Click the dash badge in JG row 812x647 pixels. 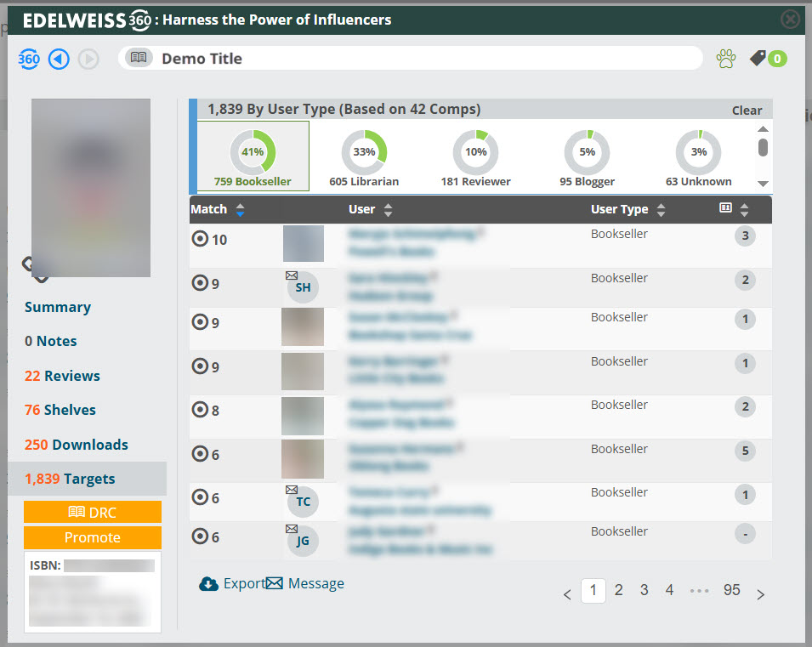(745, 534)
